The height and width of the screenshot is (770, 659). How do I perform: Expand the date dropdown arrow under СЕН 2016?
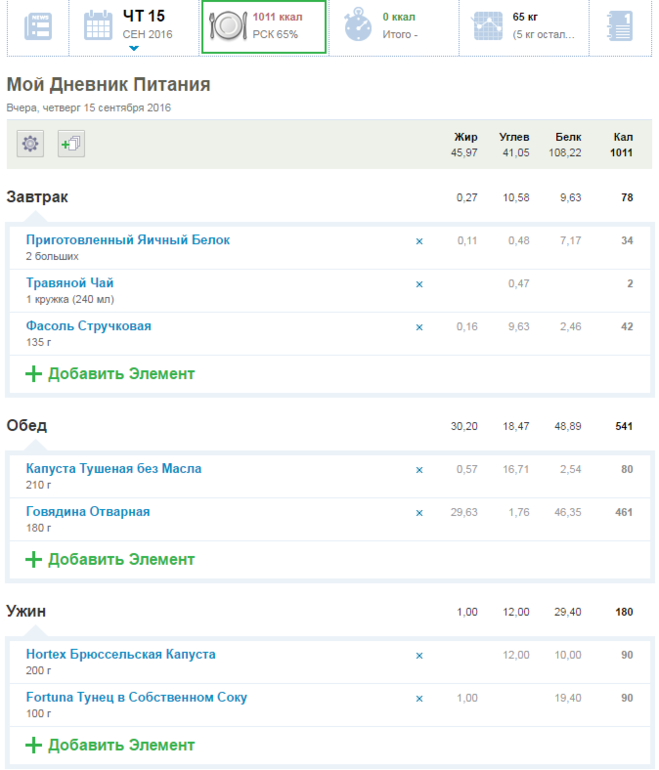tap(134, 48)
